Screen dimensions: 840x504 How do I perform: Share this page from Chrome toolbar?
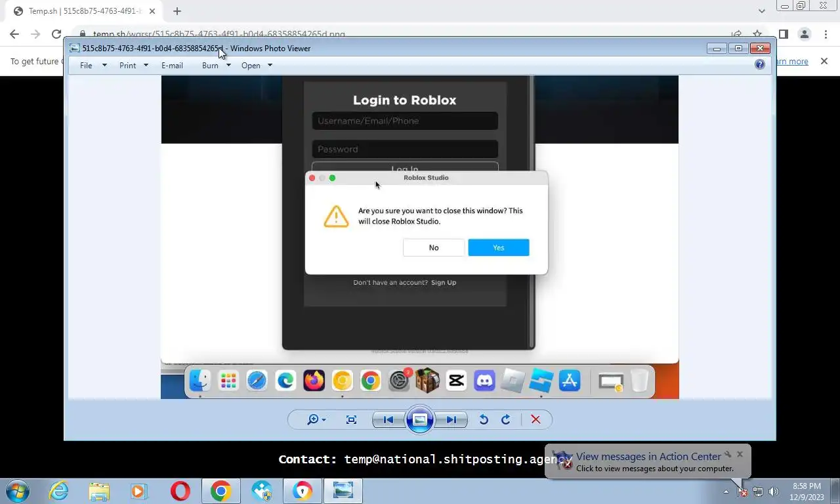pyautogui.click(x=736, y=34)
